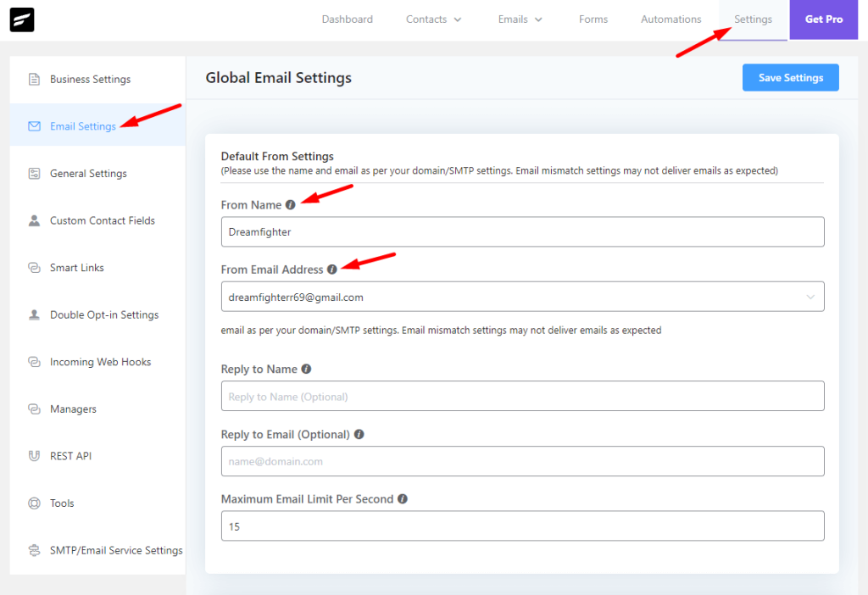Click the SMTP/Email Service Settings icon

(35, 550)
